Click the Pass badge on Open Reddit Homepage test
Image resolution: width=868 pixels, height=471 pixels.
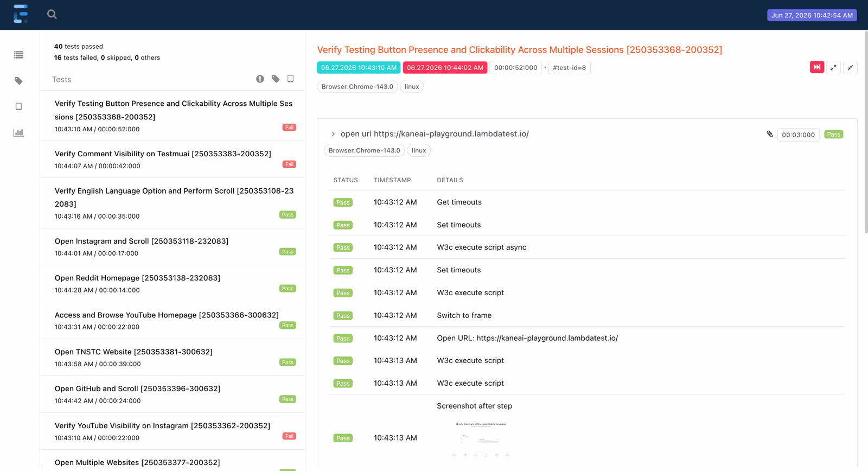click(288, 289)
